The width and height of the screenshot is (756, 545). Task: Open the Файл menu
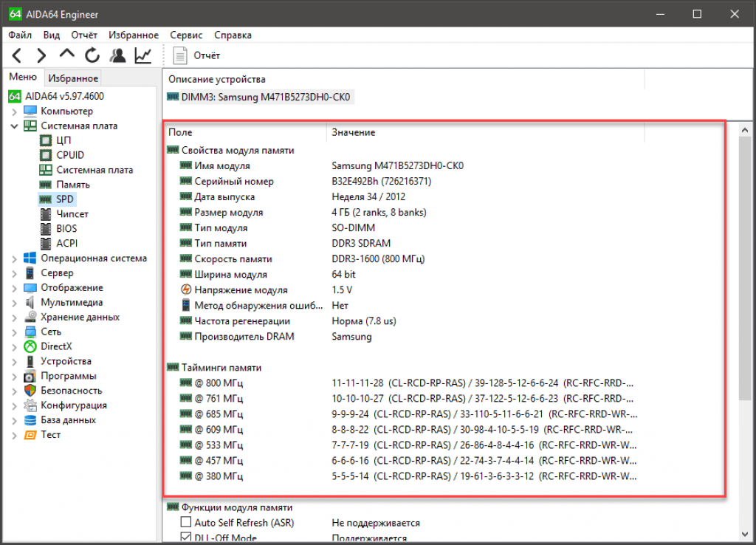20,35
